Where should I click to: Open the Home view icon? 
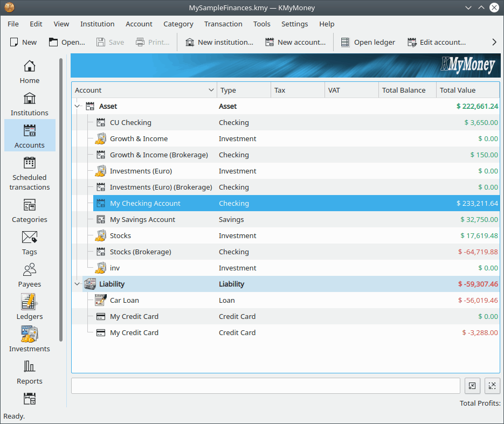(x=30, y=66)
